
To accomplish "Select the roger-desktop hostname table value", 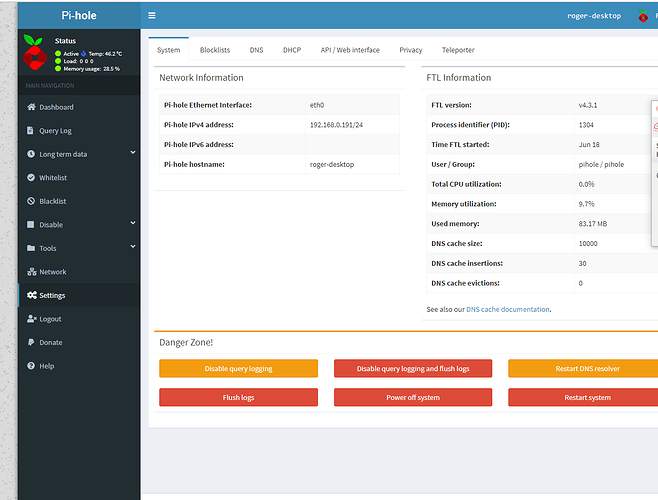I will click(x=332, y=164).
